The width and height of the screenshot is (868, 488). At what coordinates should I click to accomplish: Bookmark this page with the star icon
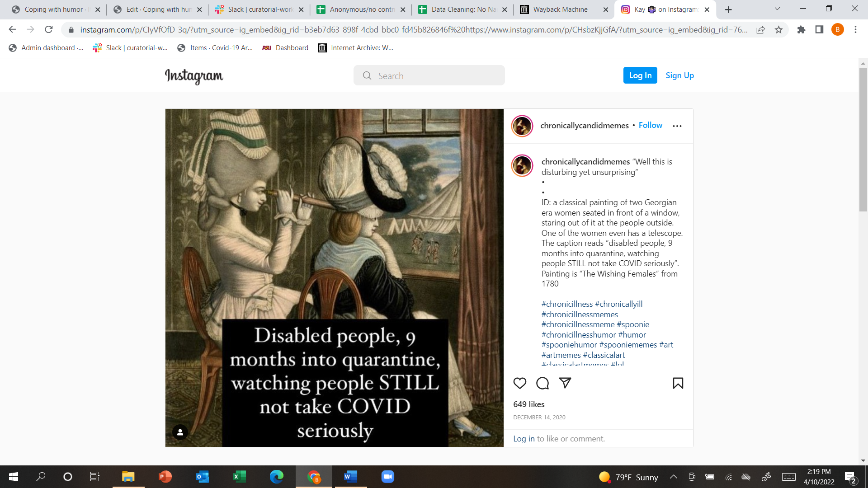tap(778, 30)
